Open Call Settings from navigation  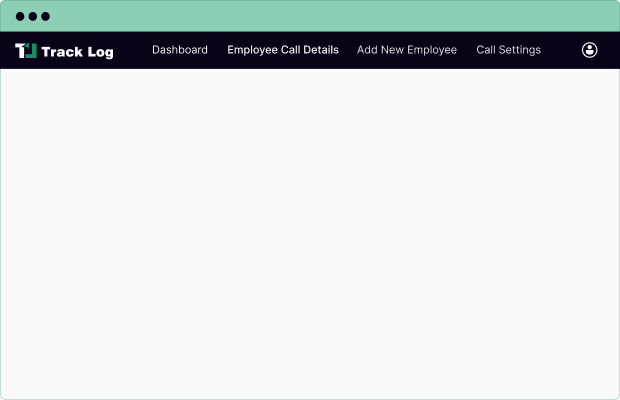click(x=508, y=50)
